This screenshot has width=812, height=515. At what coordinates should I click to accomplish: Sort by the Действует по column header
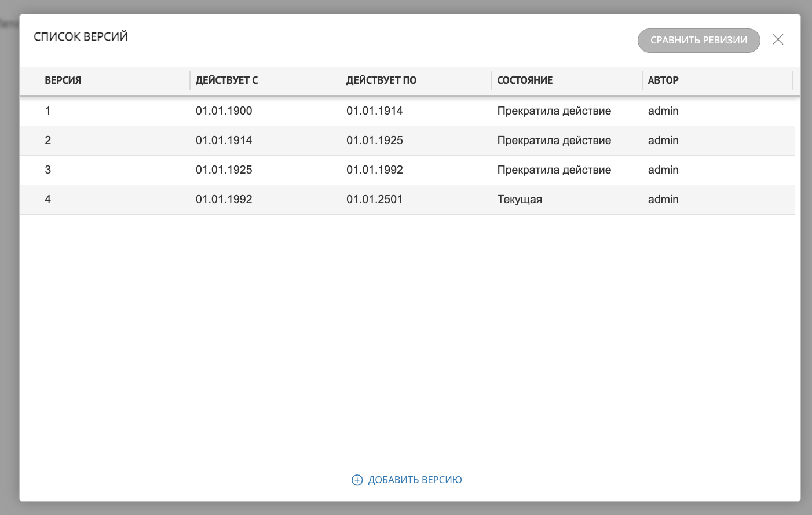(x=381, y=80)
